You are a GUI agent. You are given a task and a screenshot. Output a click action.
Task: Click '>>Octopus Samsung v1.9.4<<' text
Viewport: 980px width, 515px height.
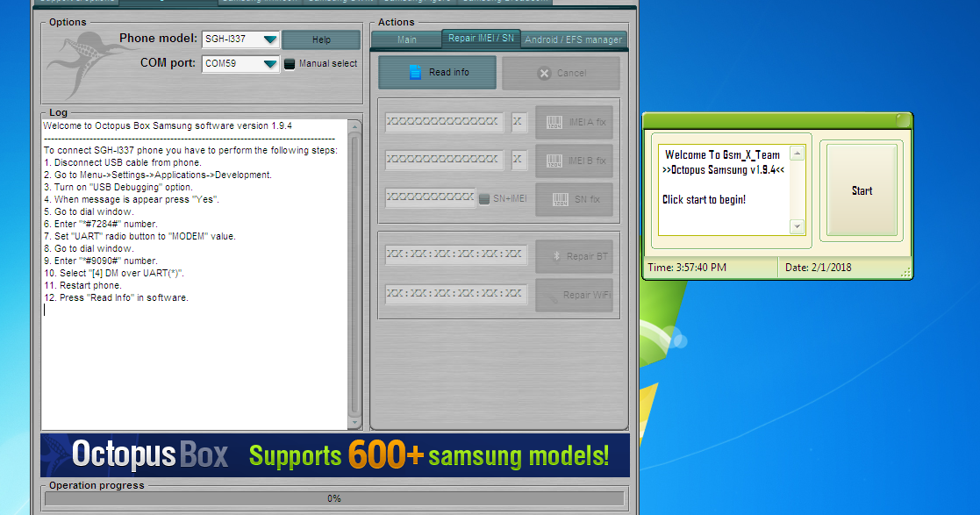pos(723,170)
